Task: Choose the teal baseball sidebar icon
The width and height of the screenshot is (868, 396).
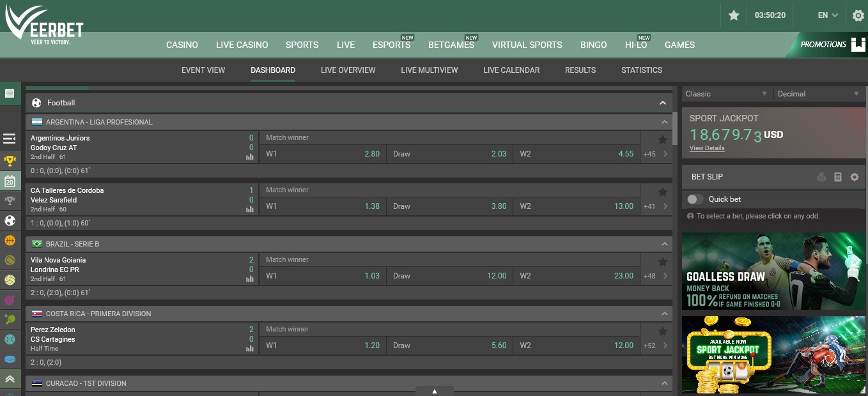Action: (x=10, y=339)
